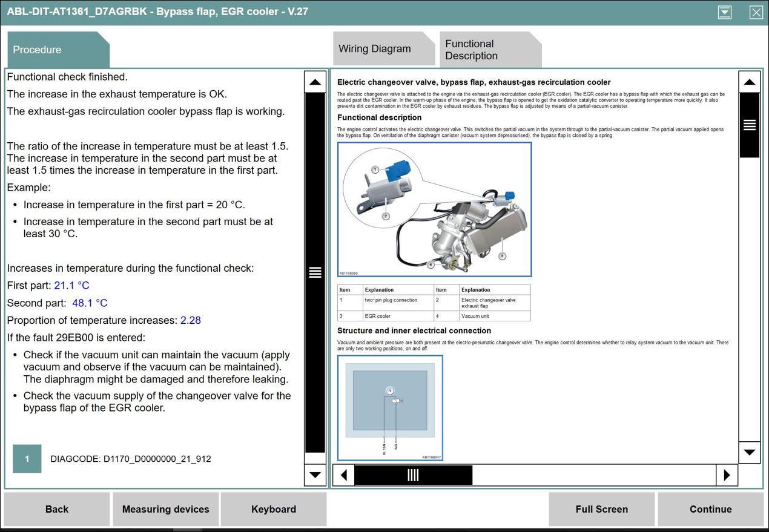Click the procedure panel vertical scrollbar thumb
The height and width of the screenshot is (532, 769).
pos(315,272)
